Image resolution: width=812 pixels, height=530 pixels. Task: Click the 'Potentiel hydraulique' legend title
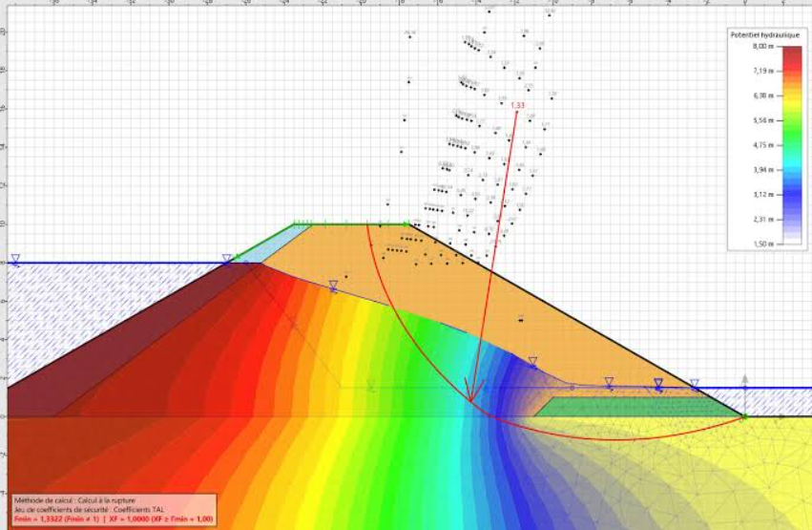[764, 35]
